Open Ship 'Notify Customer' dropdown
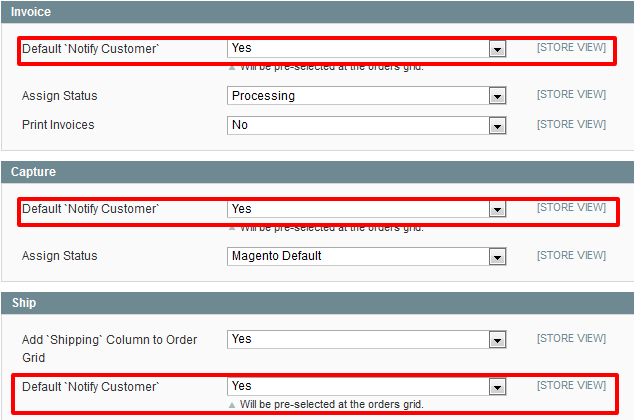Viewport: 634px width, 420px height. click(x=365, y=386)
